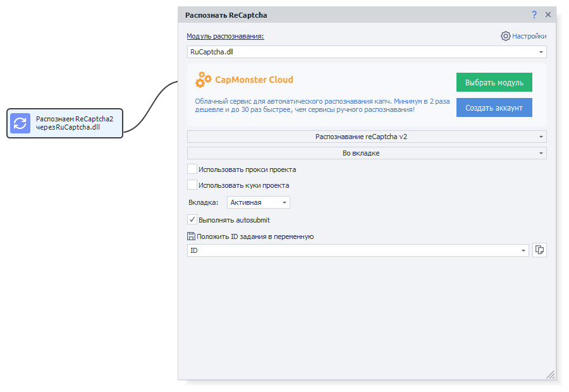Expand the ID variable dropdown arrow
The image size is (569, 392).
(x=523, y=251)
